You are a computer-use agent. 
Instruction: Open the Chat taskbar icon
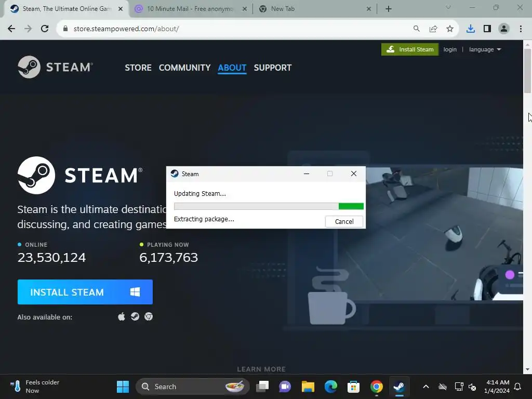pos(285,387)
